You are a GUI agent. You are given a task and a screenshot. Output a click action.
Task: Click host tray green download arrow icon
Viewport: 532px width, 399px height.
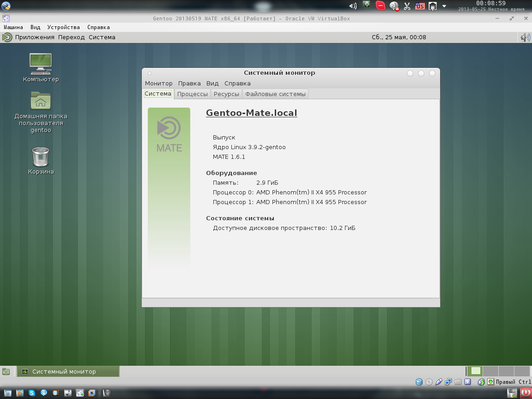pos(366,5)
